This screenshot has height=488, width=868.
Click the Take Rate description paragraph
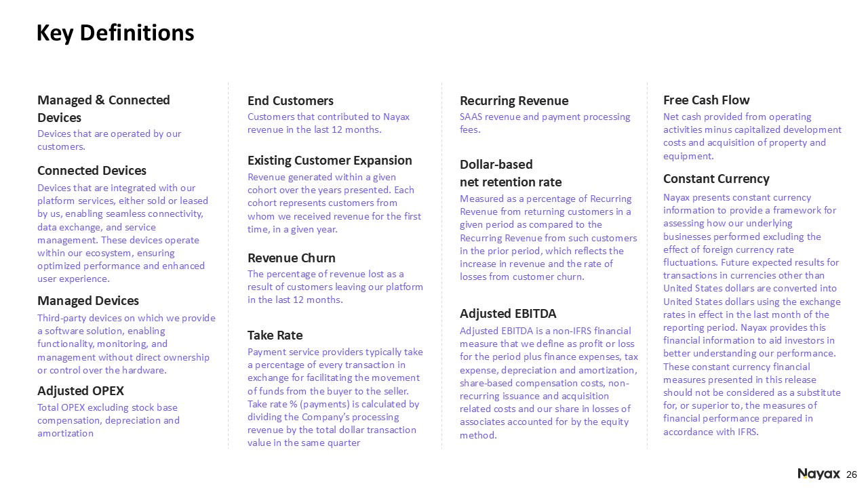click(x=335, y=397)
